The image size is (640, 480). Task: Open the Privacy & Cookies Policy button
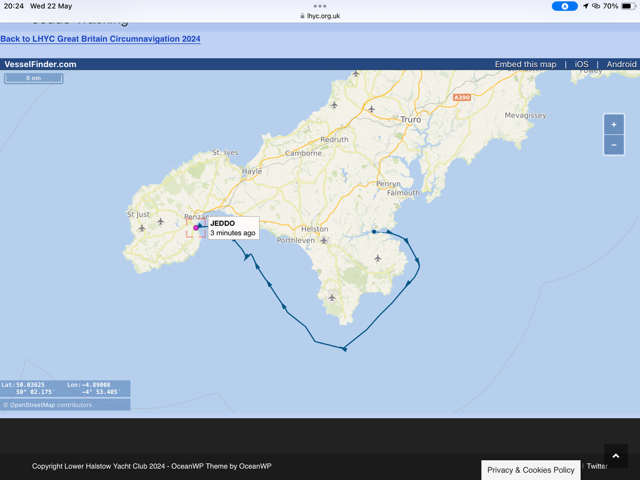531,469
